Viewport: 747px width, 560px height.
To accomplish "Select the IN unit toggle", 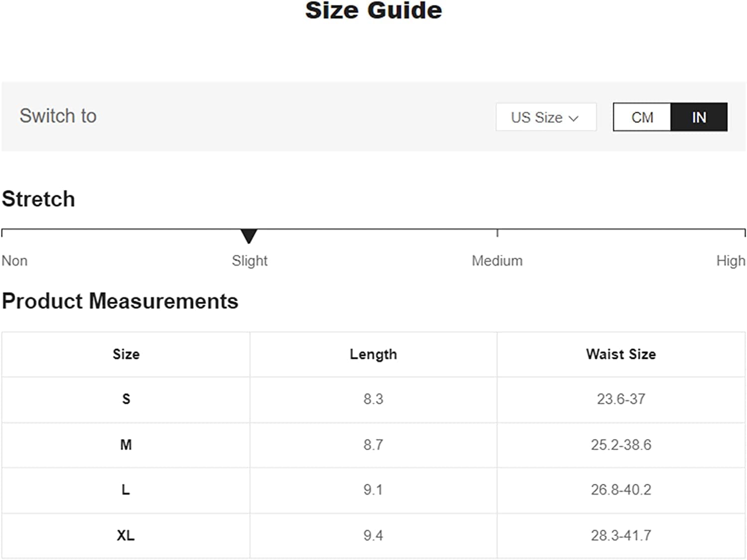I will [x=699, y=117].
